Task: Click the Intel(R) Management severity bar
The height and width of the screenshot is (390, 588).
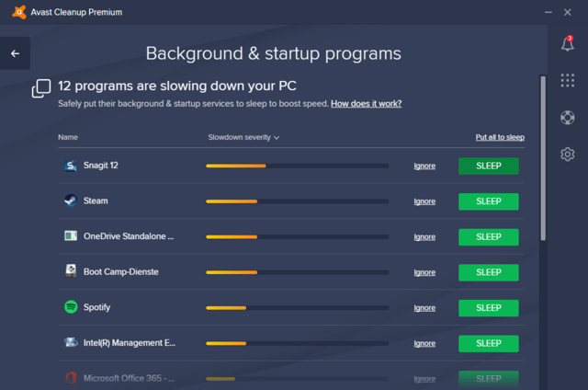Action: click(297, 343)
